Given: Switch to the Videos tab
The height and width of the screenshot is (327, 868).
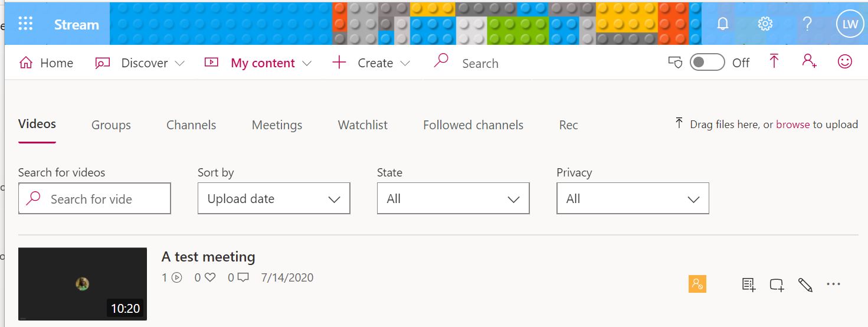Looking at the screenshot, I should tap(37, 124).
